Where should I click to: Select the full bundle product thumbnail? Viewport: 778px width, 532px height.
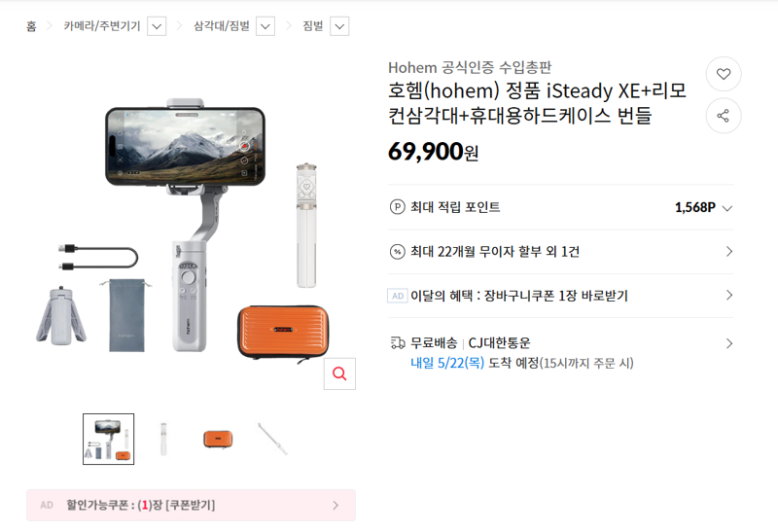(109, 440)
